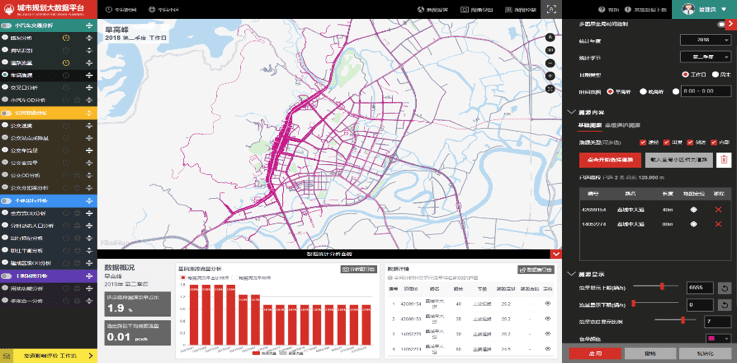The width and height of the screenshot is (737, 363).
Task: Click the red apply button at panel bottom
Action: click(x=595, y=354)
